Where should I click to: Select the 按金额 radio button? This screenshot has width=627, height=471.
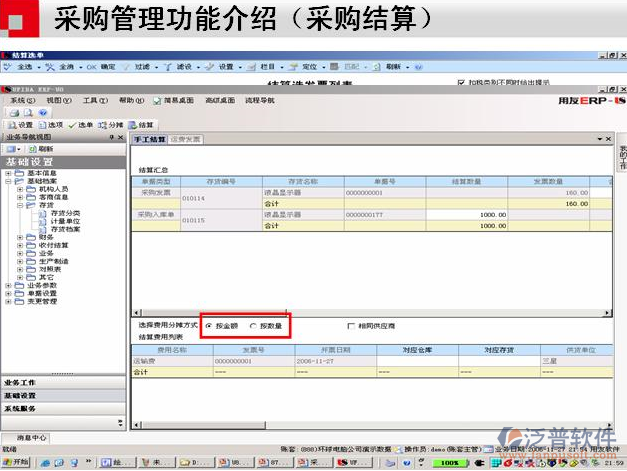point(208,326)
